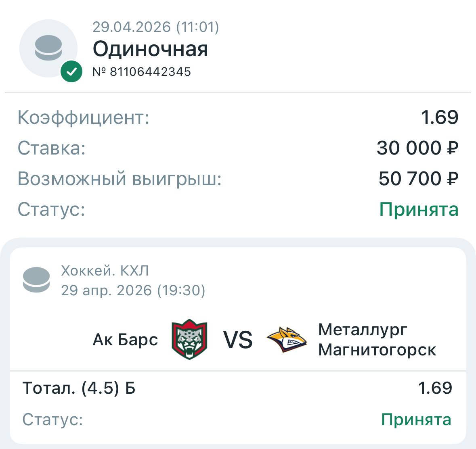Select the bet number № 81106442345
The width and height of the screenshot is (476, 449).
click(142, 72)
